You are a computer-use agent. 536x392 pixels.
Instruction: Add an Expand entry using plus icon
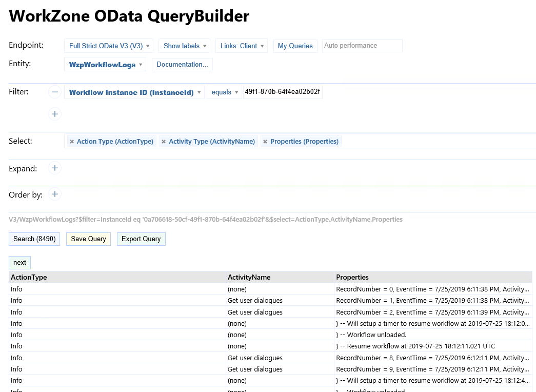coord(55,168)
